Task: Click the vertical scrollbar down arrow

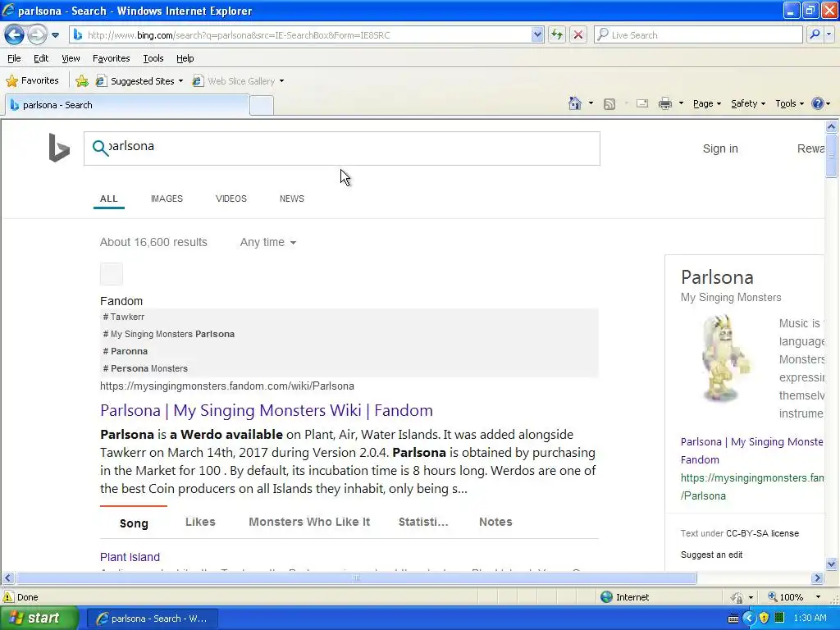Action: [832, 564]
